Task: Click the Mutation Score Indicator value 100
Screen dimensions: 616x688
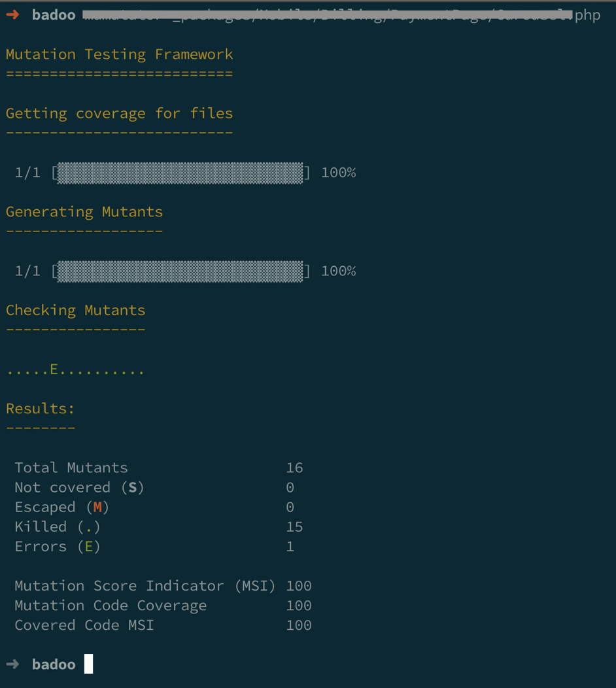Action: coord(298,585)
